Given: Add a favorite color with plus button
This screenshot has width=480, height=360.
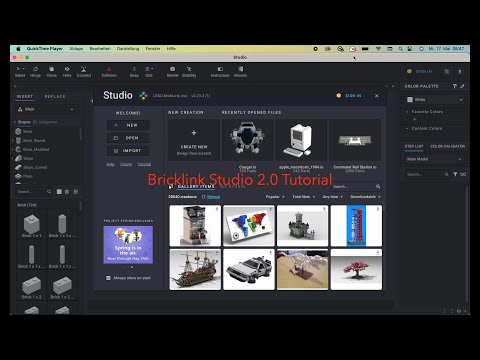Looking at the screenshot, I should point(415,119).
